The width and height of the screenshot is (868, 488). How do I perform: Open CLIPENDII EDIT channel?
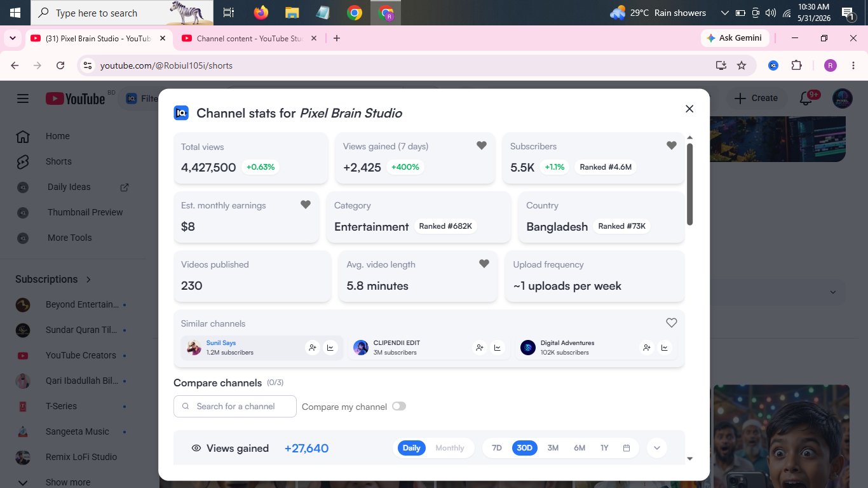(397, 342)
